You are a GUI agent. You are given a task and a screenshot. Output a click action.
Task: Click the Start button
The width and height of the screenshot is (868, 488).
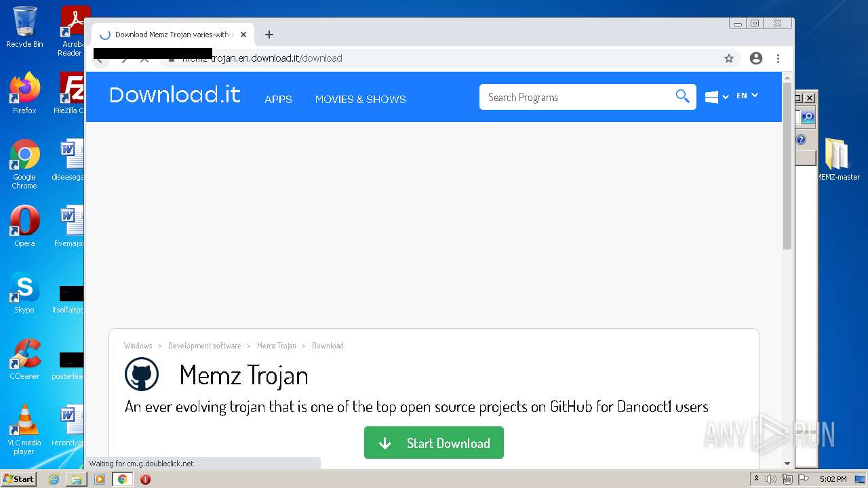pyautogui.click(x=18, y=479)
